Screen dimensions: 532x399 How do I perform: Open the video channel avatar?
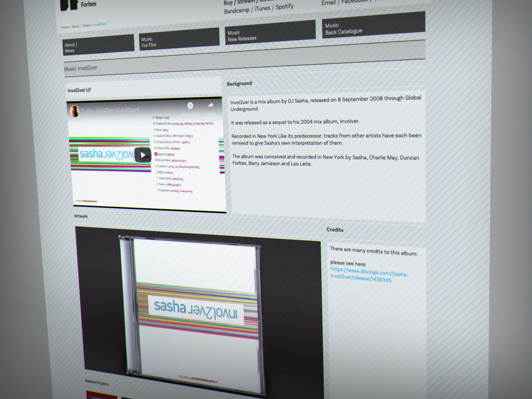click(x=74, y=111)
